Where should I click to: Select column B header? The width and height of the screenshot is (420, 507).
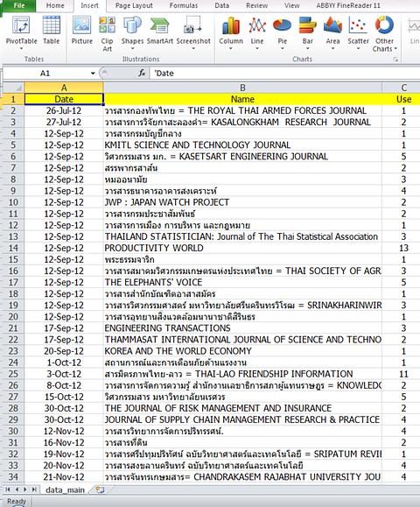(242, 88)
